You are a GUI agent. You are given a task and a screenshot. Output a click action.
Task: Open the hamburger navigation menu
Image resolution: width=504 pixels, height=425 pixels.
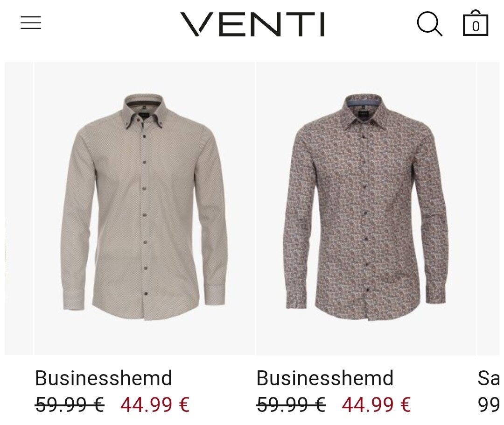click(31, 23)
